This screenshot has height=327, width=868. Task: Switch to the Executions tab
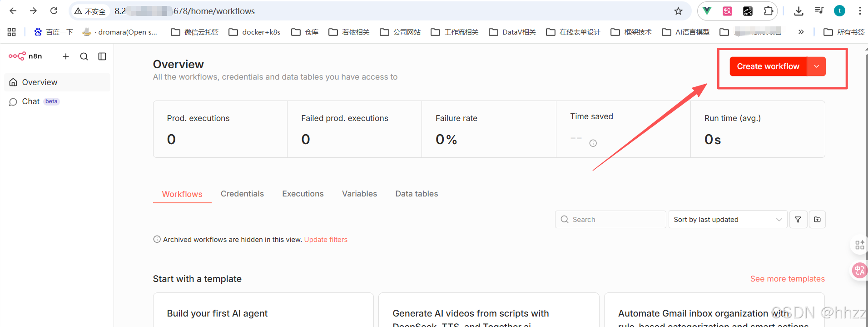(303, 194)
